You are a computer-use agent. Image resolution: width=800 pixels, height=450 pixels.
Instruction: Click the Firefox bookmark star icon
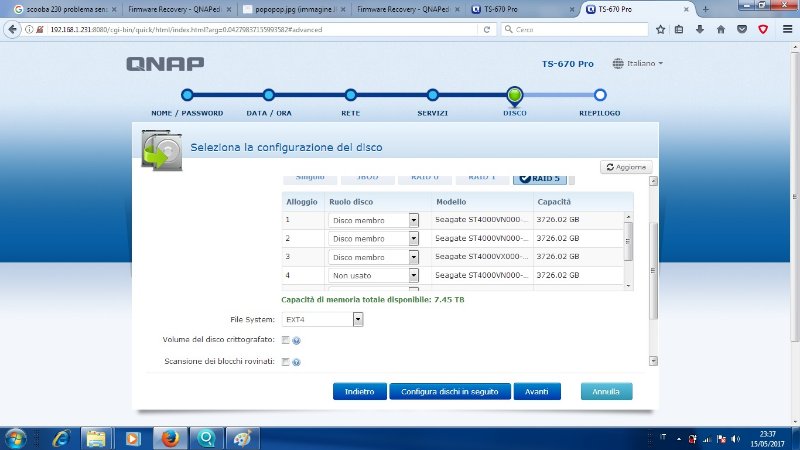click(660, 29)
